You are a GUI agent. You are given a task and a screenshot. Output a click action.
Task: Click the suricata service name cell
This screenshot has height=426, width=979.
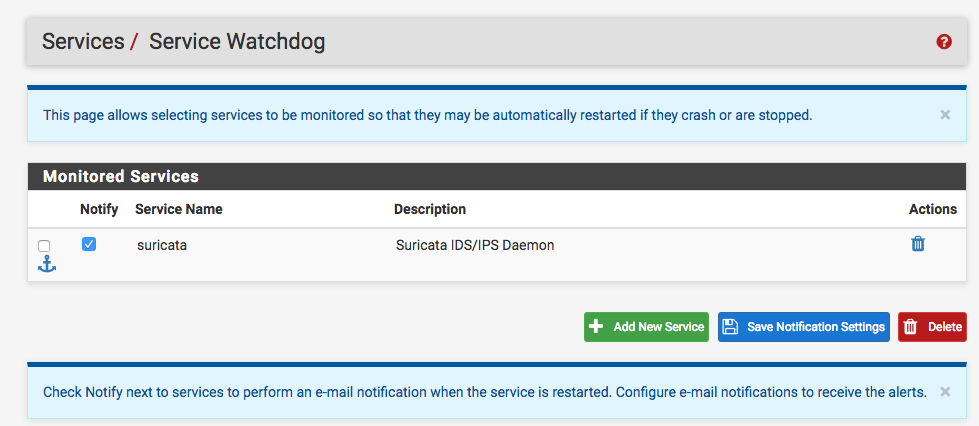pos(162,245)
